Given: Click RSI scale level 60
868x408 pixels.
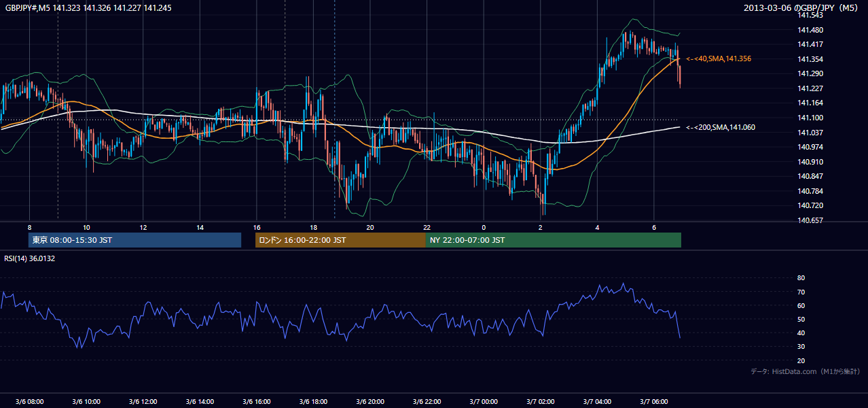Looking at the screenshot, I should [801, 305].
